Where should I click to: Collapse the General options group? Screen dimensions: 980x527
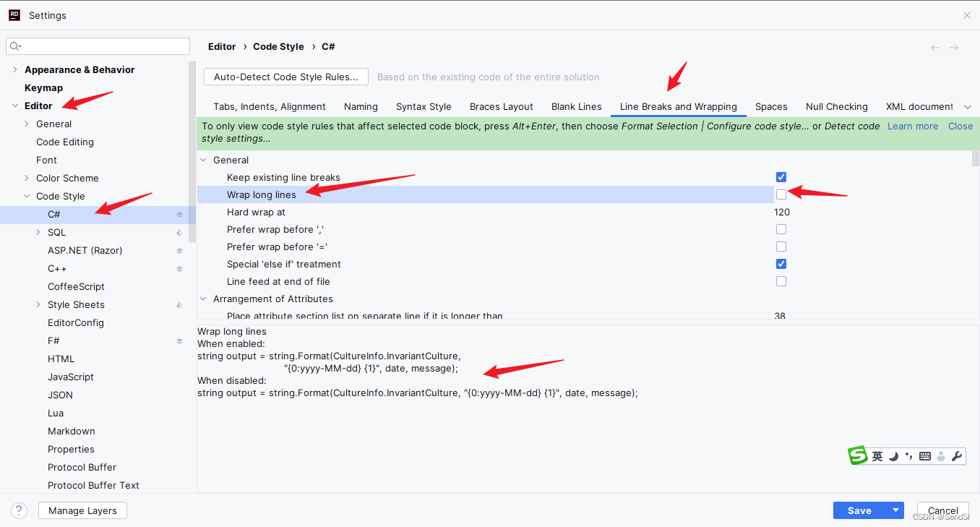pos(204,160)
